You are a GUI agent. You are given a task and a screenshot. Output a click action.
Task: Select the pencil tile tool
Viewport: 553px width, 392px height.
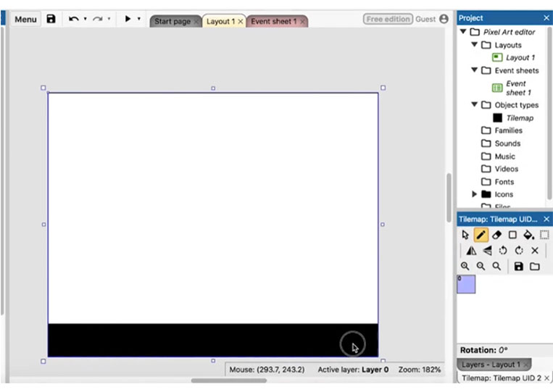pos(481,235)
